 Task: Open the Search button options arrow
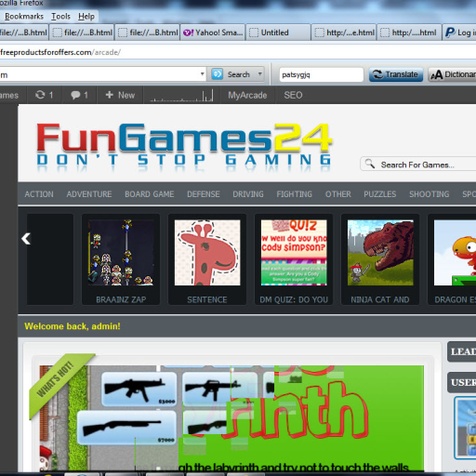[260, 74]
